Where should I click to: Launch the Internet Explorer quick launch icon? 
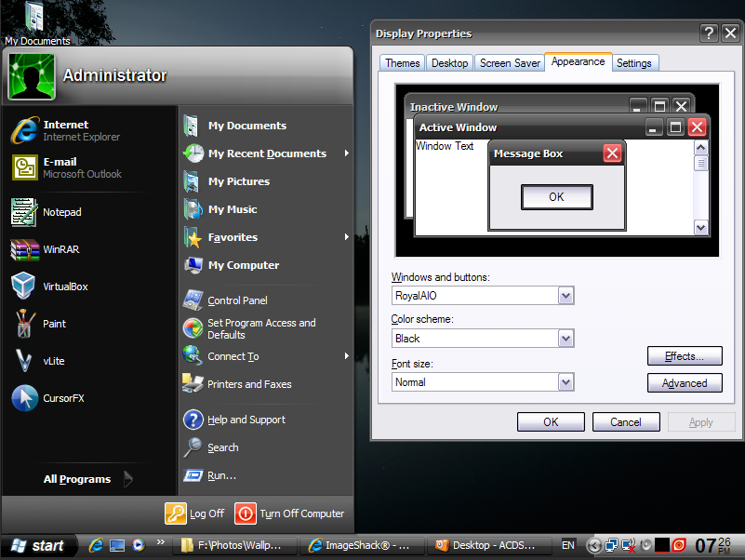coord(96,545)
